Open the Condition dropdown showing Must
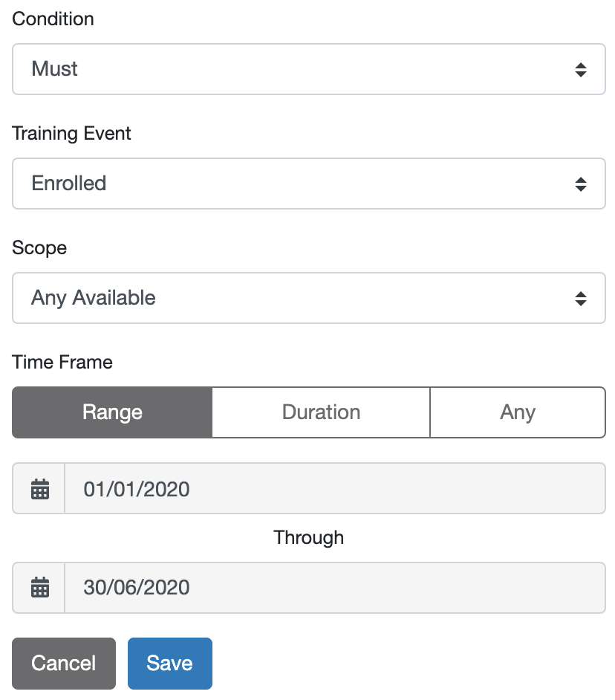 [309, 69]
